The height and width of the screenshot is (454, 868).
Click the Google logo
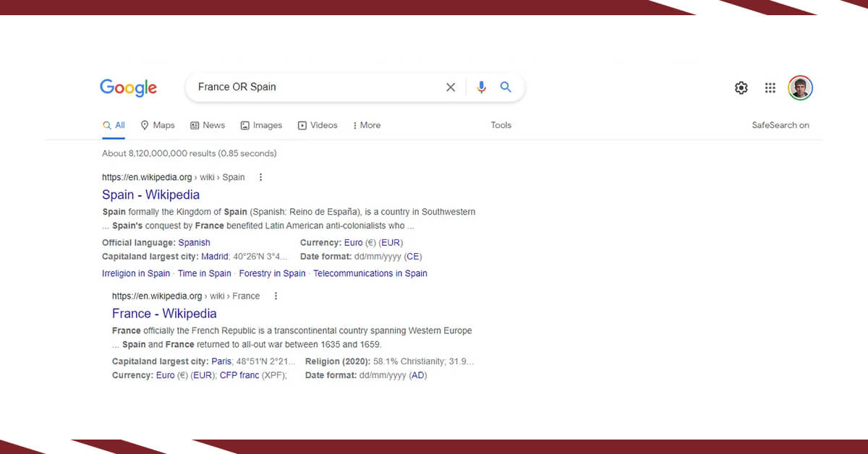tap(128, 87)
